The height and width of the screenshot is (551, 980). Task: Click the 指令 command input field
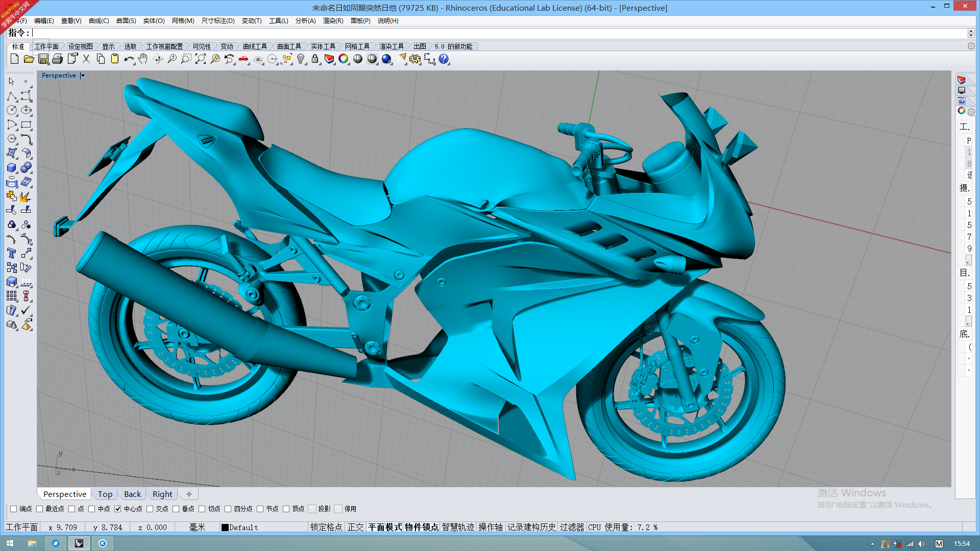tap(499, 33)
